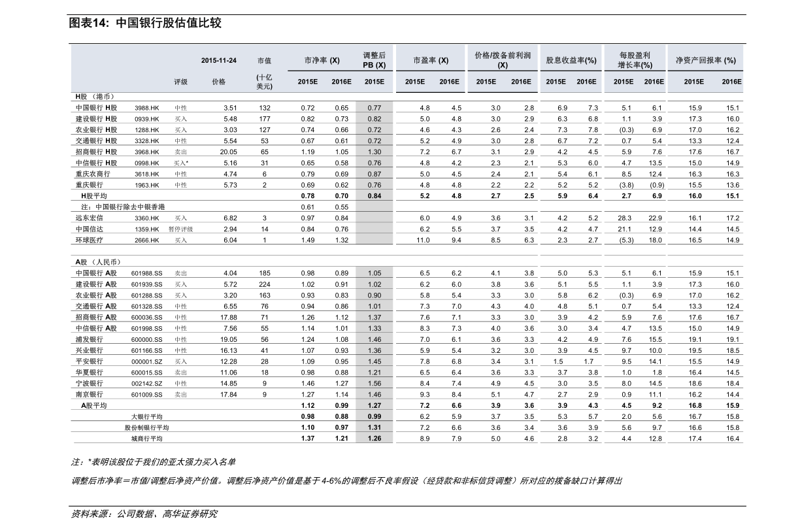Select the ticker 3988.HK

click(x=146, y=108)
